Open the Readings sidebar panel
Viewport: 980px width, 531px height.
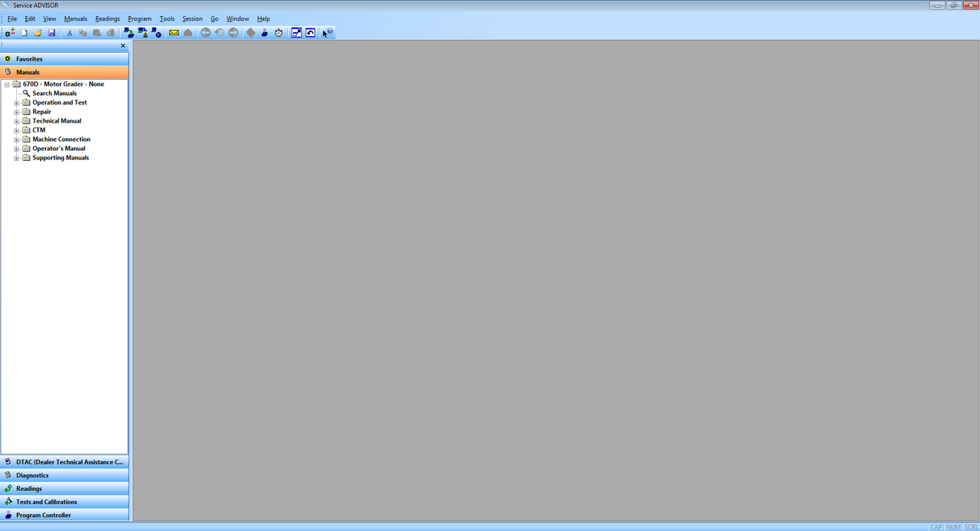64,489
